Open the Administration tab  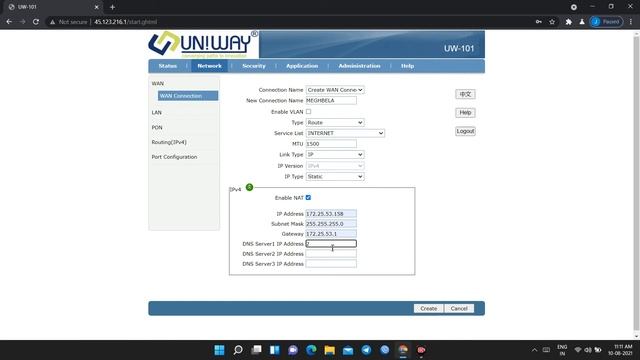pos(359,66)
